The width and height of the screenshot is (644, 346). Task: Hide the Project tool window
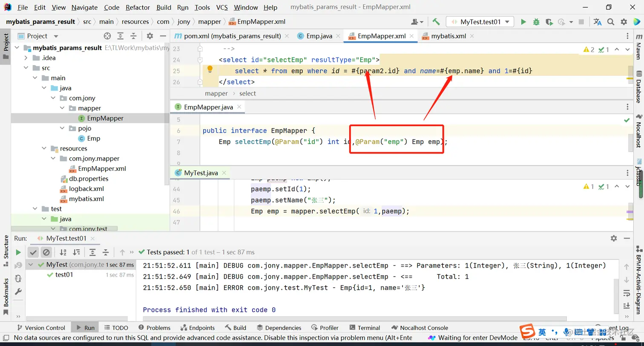pyautogui.click(x=163, y=36)
